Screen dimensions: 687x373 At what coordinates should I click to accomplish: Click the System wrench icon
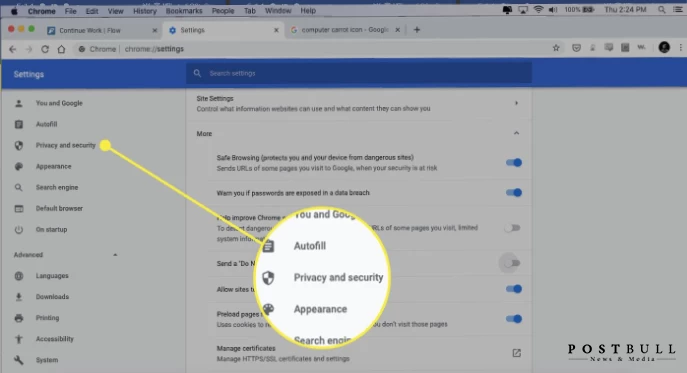18,360
